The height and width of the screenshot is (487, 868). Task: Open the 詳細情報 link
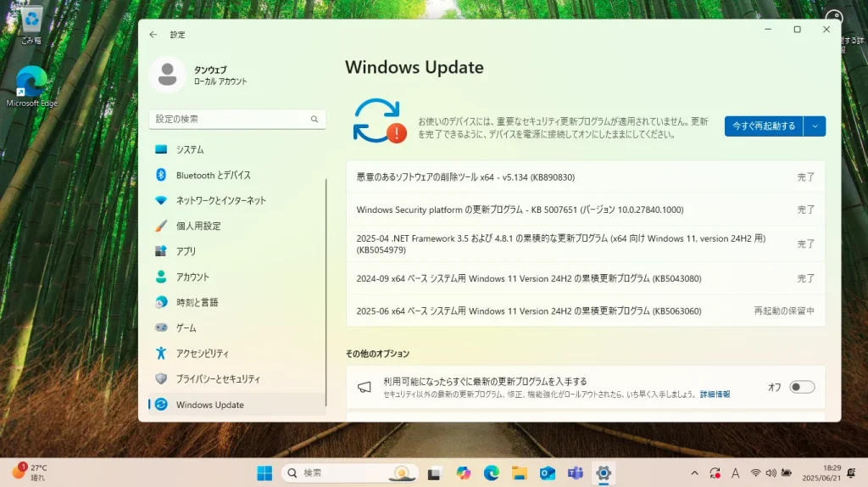[715, 395]
